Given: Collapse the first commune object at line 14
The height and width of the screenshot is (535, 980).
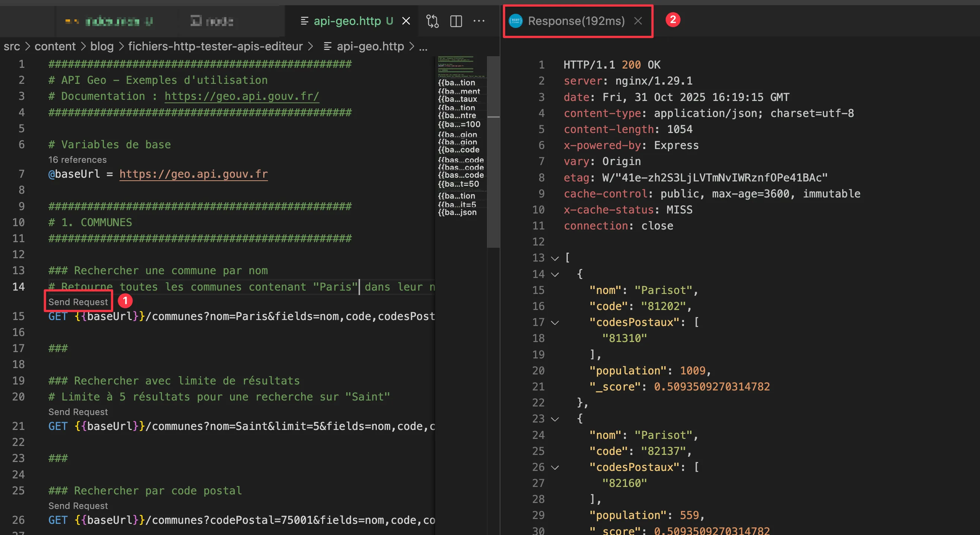Looking at the screenshot, I should [555, 274].
